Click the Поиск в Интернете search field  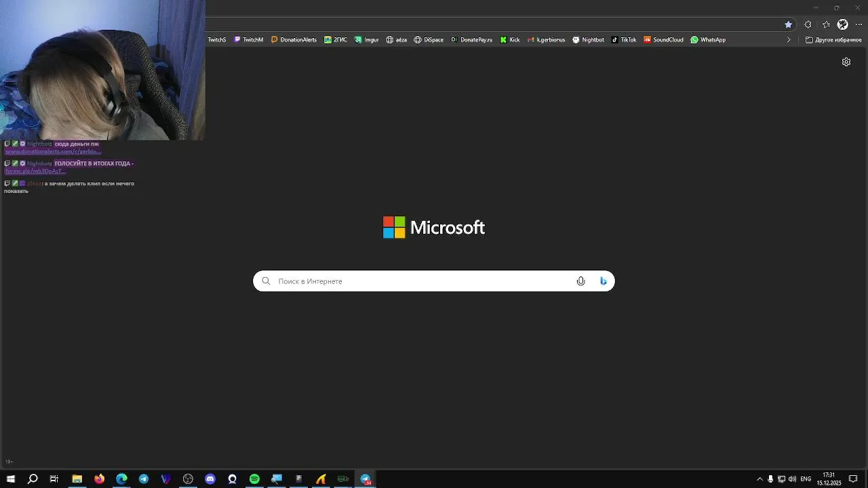click(434, 281)
